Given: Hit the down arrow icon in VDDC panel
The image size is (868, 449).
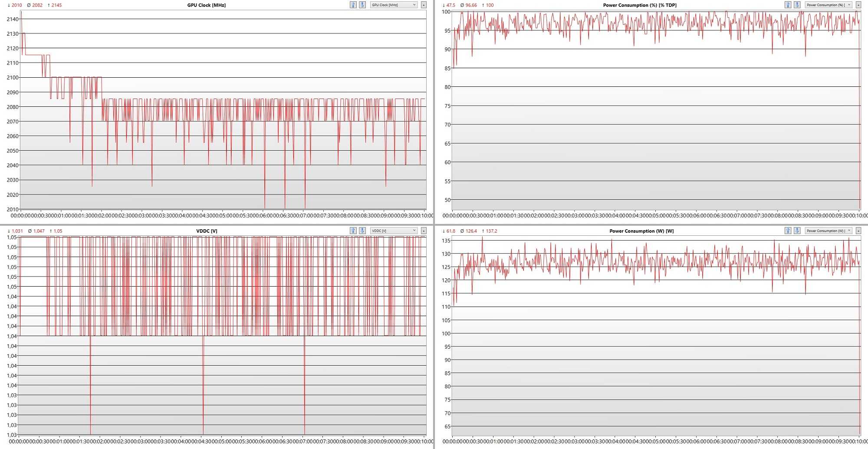Looking at the screenshot, I should 362,231.
